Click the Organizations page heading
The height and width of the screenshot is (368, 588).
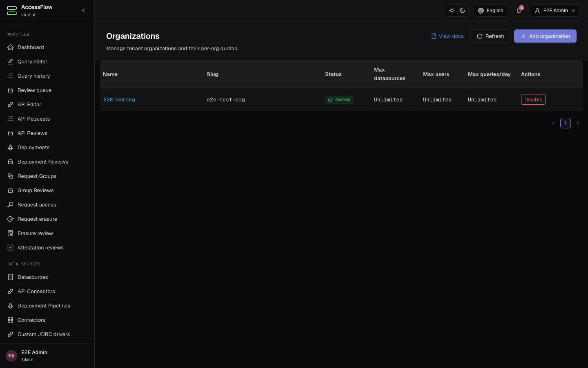pos(133,36)
